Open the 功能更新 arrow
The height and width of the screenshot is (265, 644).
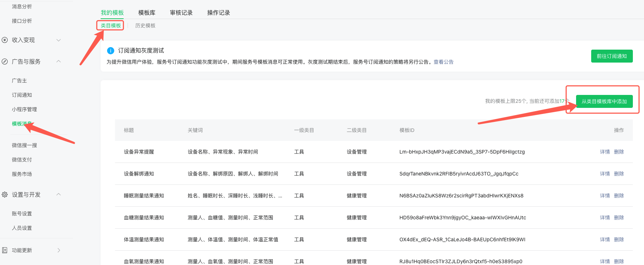pos(59,250)
